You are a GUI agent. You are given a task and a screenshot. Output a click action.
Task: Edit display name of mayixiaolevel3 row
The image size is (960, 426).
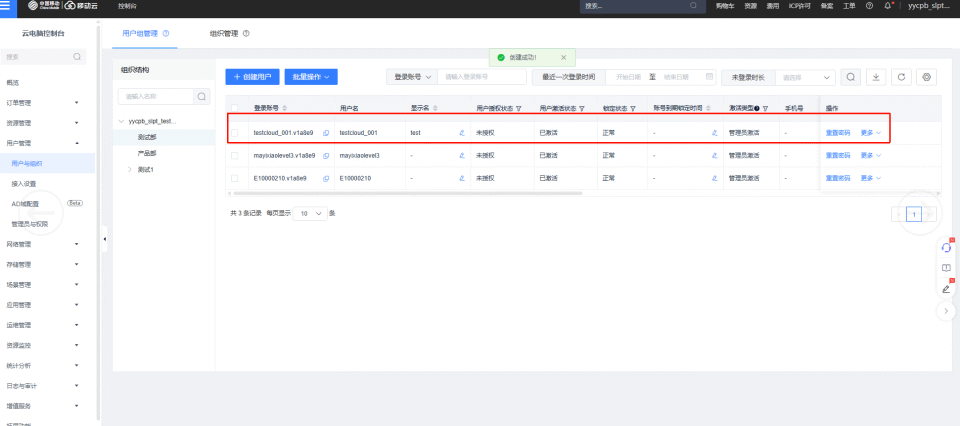click(x=462, y=155)
